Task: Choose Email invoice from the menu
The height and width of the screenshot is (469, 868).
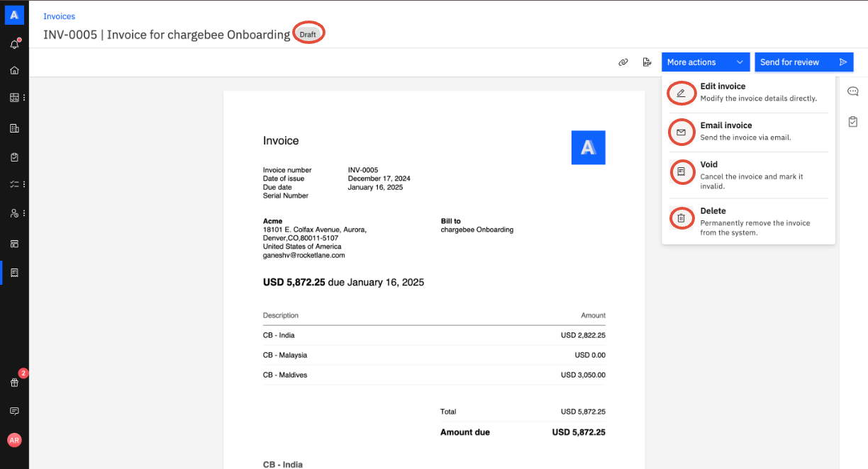Action: click(x=748, y=132)
